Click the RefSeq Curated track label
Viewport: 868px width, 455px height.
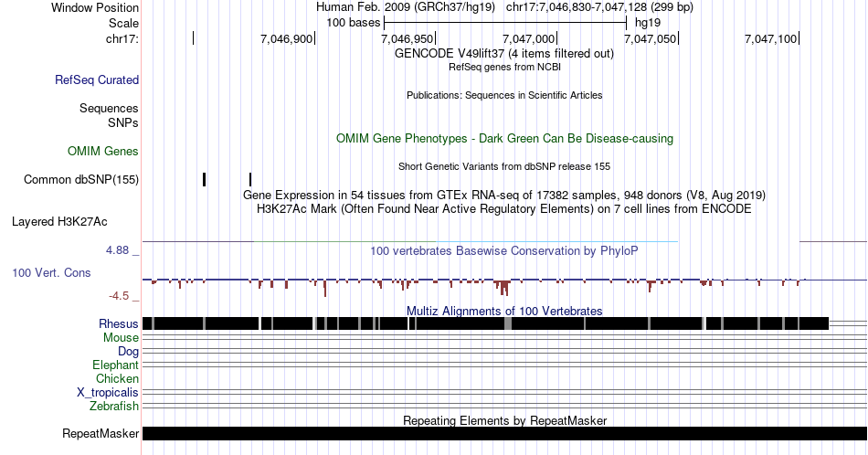[x=97, y=79]
